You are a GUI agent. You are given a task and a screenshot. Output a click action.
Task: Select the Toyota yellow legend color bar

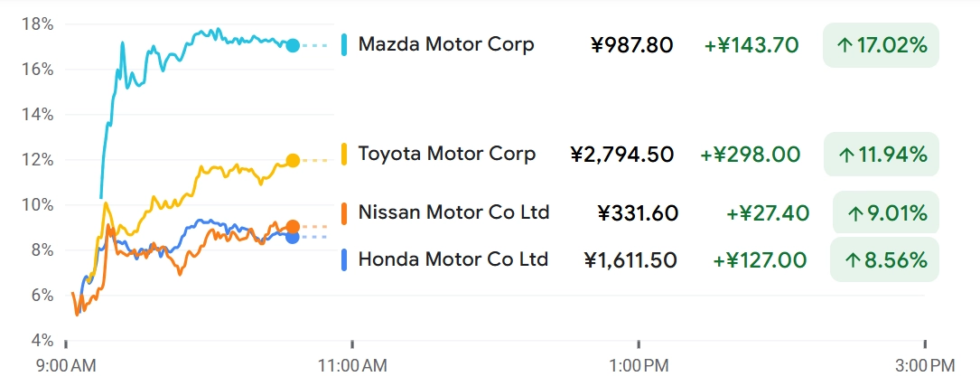click(344, 154)
